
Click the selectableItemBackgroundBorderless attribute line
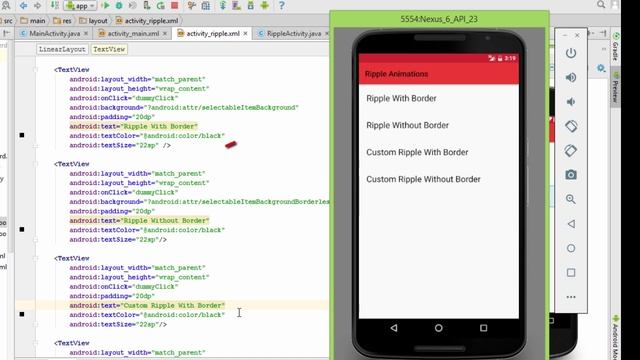(199, 202)
